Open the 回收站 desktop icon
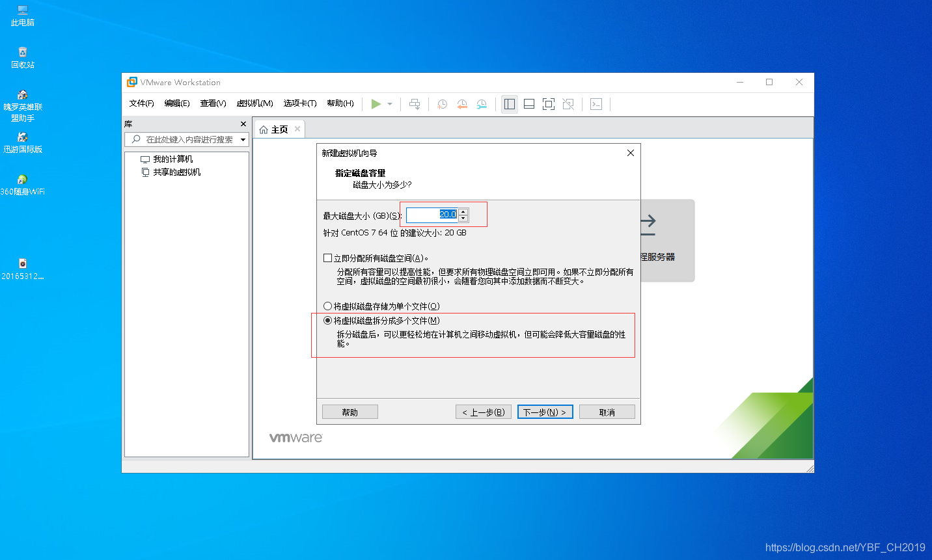932x560 pixels. 23,58
